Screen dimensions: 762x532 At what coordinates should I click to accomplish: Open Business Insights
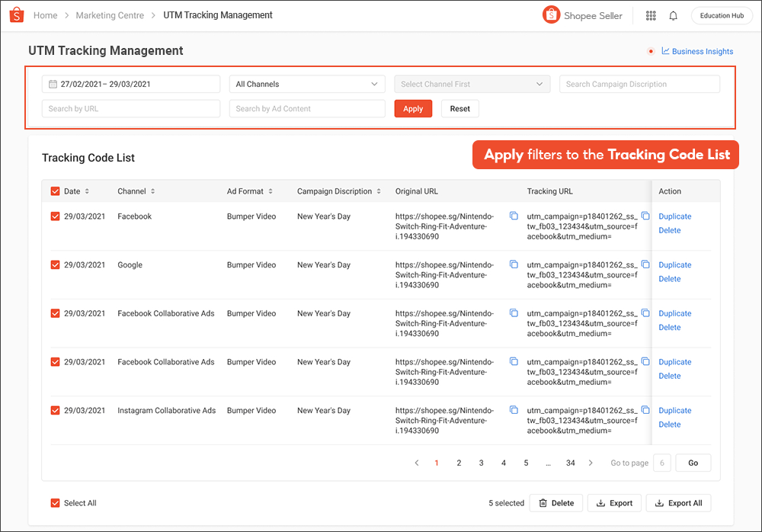698,51
